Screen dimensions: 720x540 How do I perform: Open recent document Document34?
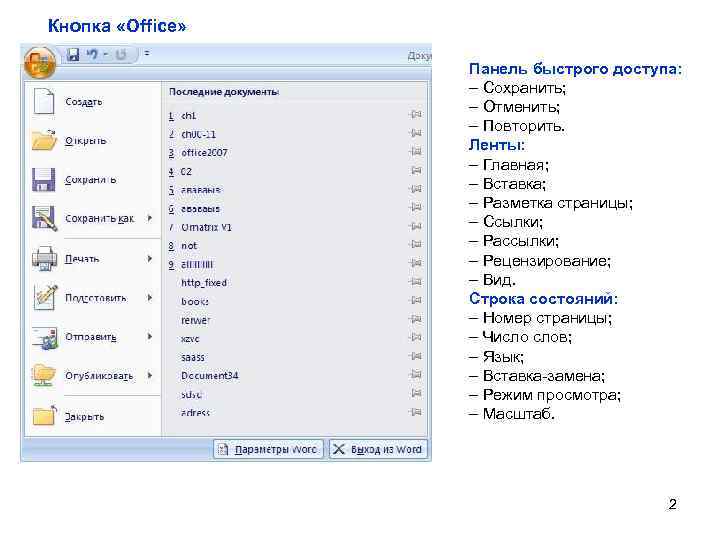(x=295, y=376)
